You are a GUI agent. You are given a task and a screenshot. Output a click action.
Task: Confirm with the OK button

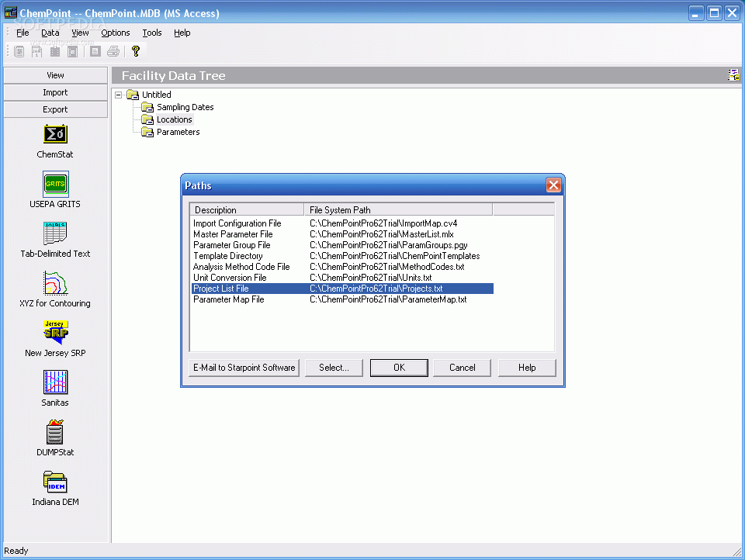pos(399,368)
